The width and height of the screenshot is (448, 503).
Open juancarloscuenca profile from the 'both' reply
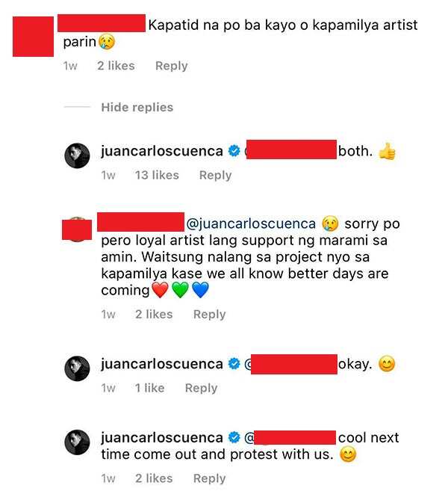[x=162, y=151]
